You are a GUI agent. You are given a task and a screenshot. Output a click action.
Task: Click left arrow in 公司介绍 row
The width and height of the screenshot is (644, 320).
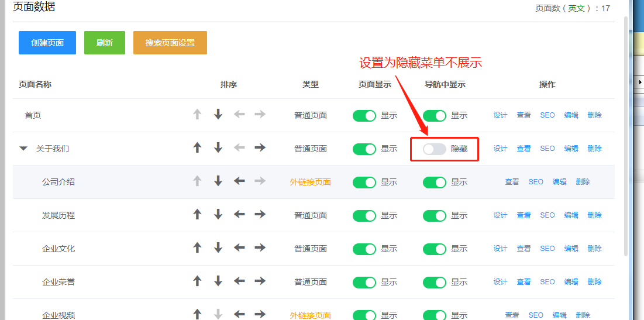(x=239, y=181)
